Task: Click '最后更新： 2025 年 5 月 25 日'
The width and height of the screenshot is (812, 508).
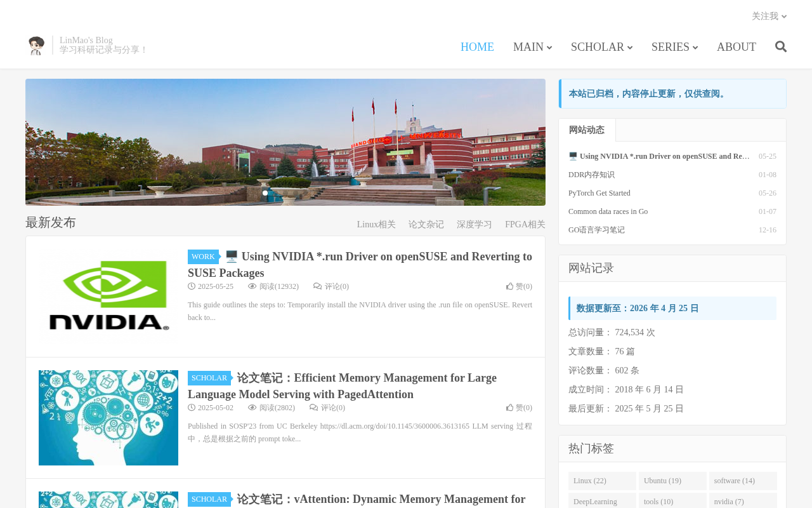Action: pos(626,409)
